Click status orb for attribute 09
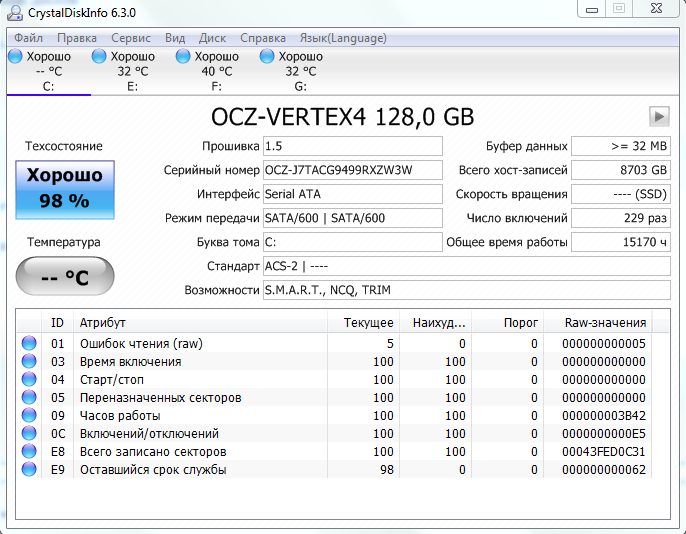 tap(29, 415)
